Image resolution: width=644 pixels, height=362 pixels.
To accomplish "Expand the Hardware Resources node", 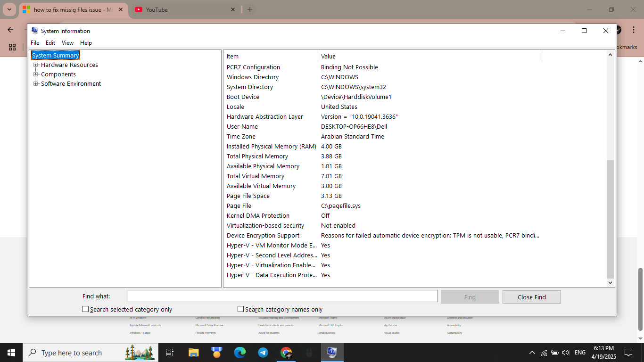I will click(35, 65).
